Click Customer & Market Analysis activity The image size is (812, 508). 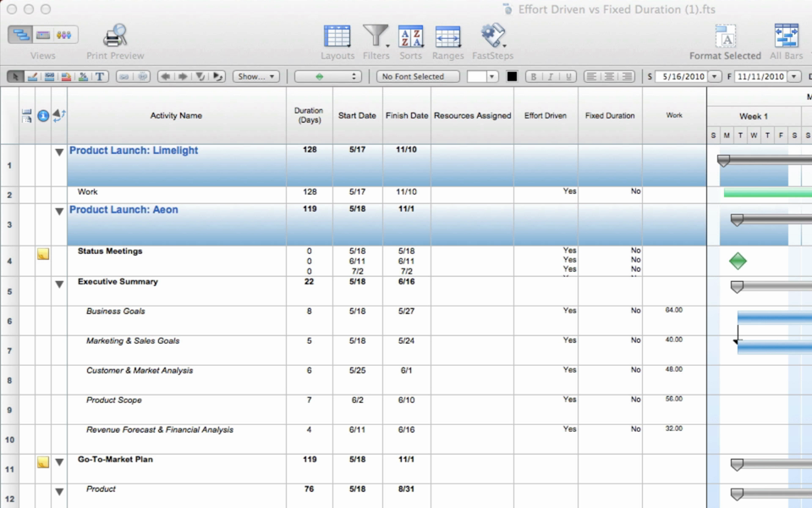pyautogui.click(x=140, y=371)
